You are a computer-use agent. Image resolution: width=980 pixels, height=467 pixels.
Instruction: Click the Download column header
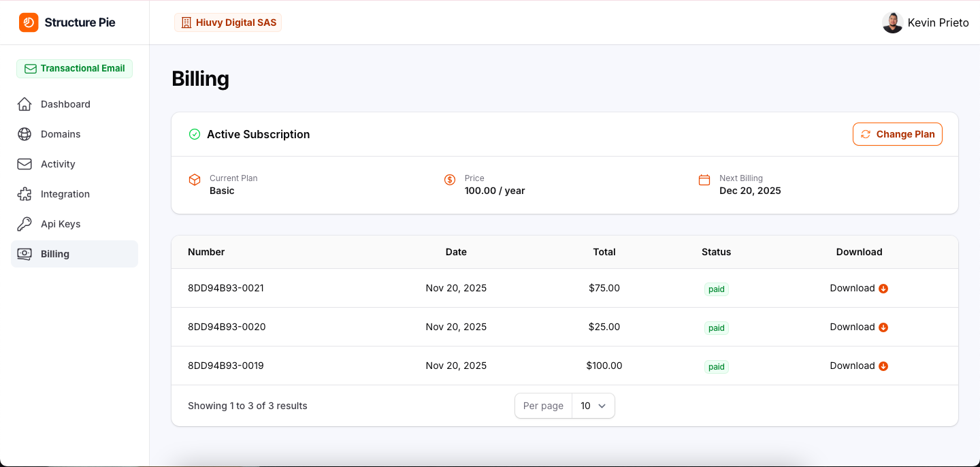tap(859, 252)
